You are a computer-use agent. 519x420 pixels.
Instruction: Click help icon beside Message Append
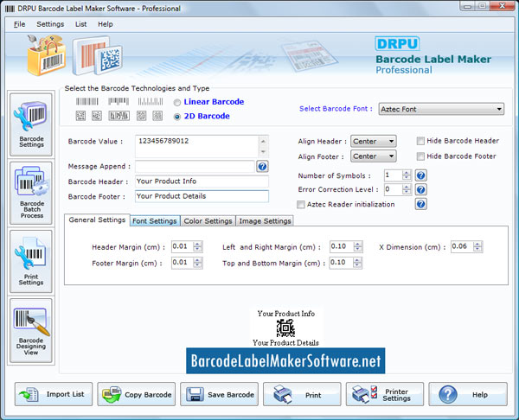262,166
